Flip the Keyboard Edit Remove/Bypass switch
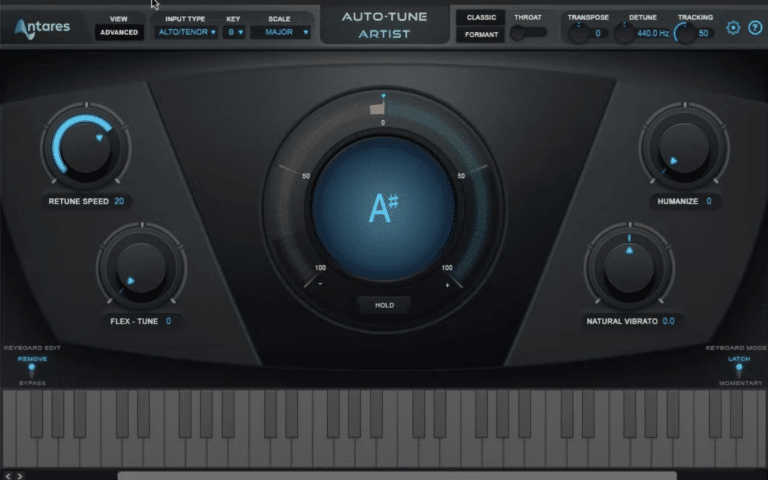768x480 pixels. [x=32, y=370]
